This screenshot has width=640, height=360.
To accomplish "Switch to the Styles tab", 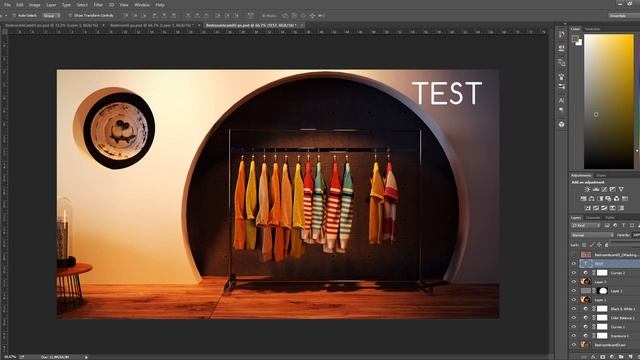I will (600, 176).
